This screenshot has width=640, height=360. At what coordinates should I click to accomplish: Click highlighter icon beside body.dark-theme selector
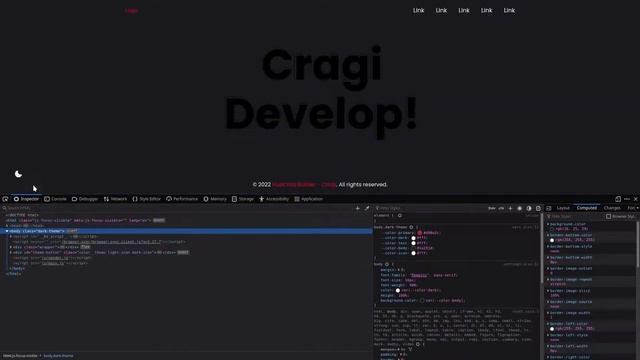tap(411, 227)
